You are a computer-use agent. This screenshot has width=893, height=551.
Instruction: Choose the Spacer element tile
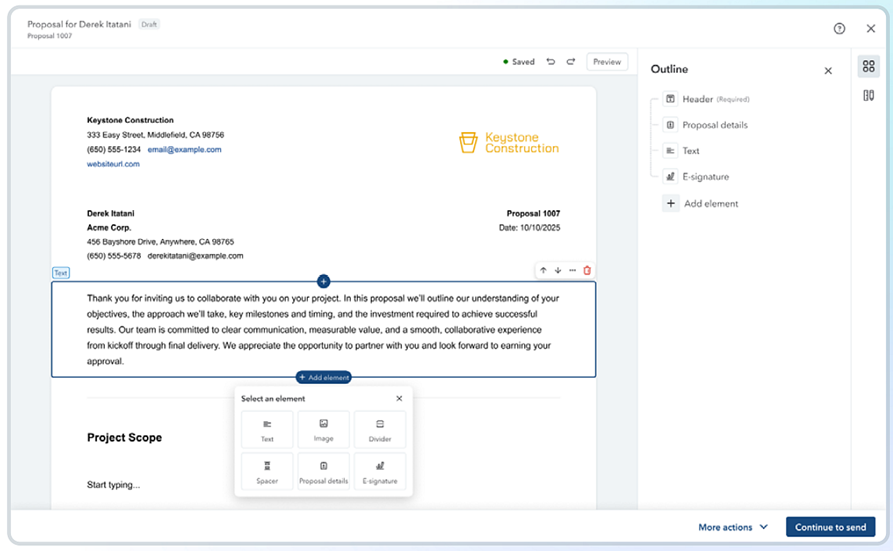(267, 471)
